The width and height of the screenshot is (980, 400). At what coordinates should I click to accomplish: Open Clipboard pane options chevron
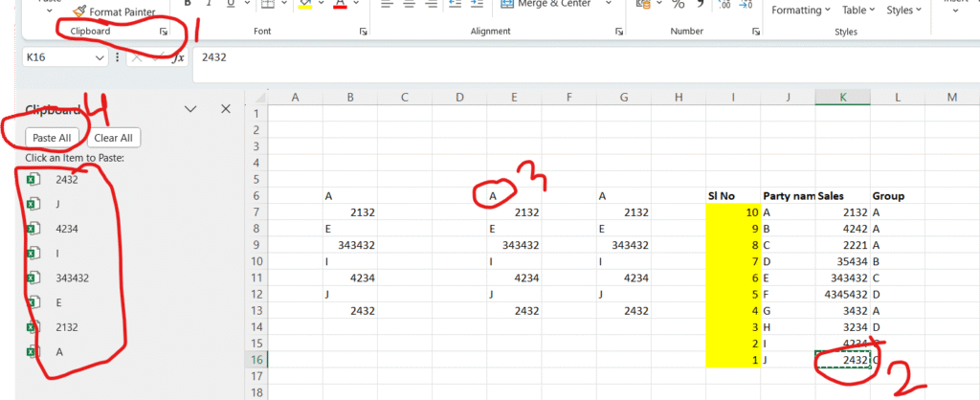(190, 109)
